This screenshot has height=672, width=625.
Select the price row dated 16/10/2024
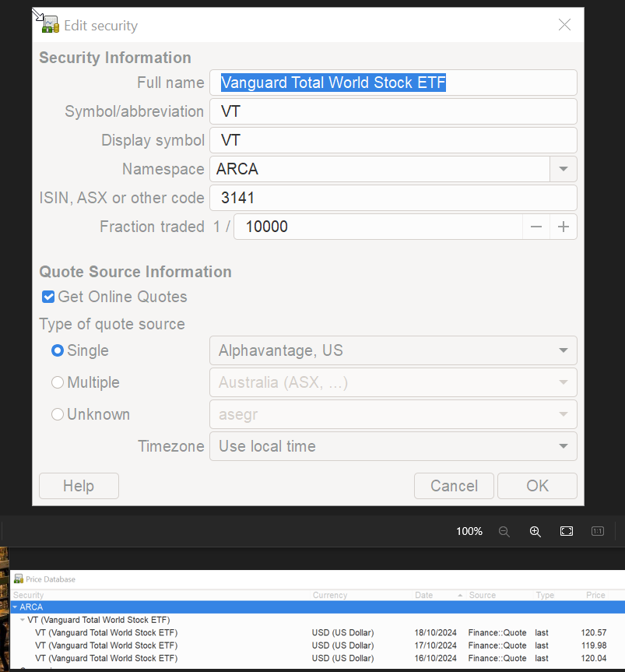click(x=318, y=658)
